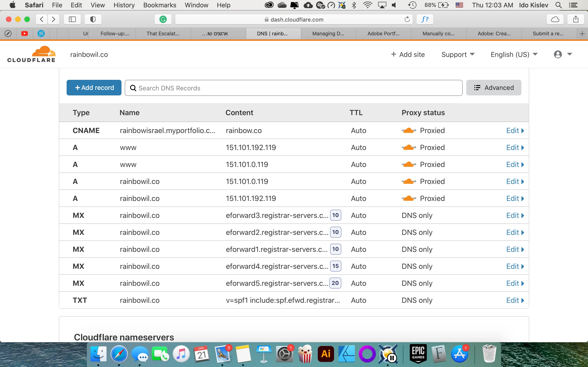Open a new tab with plus icon
Screen dimensions: 588x367
tap(582, 34)
